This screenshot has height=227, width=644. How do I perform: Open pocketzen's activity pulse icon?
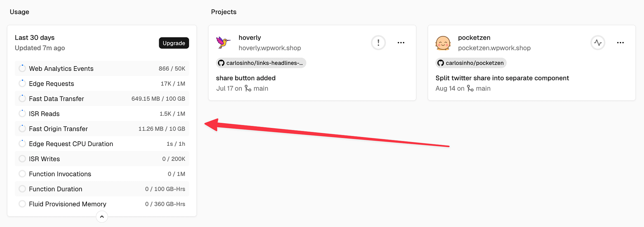click(x=598, y=43)
